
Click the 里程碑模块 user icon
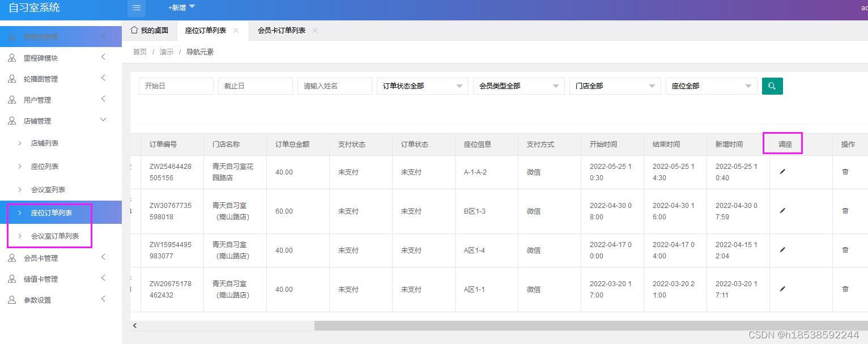tap(12, 58)
